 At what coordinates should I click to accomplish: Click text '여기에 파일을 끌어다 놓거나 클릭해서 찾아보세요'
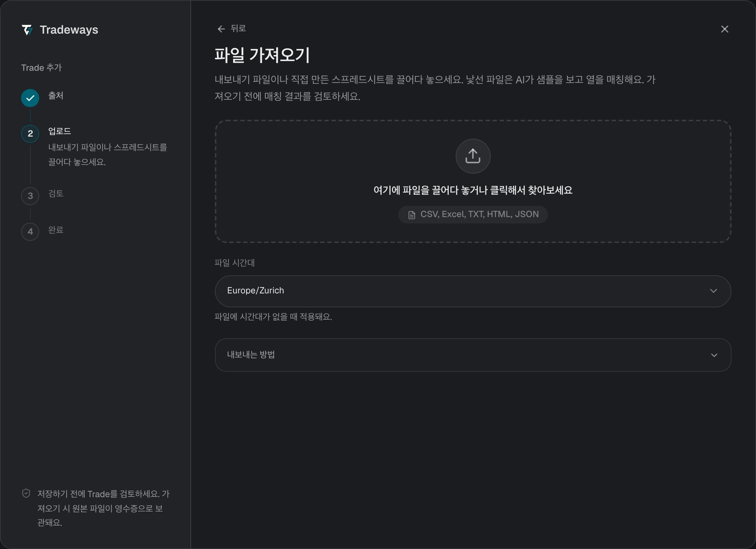pos(473,190)
